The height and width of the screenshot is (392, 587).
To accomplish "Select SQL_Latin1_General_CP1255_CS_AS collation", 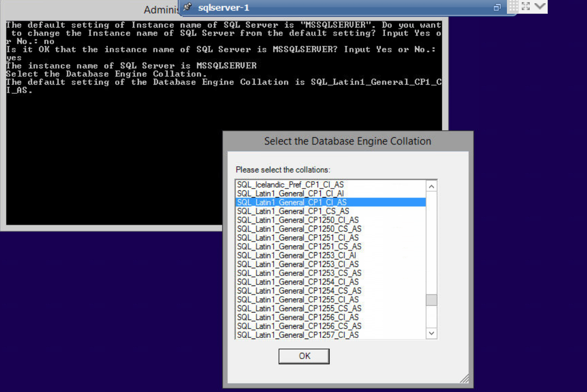I will 330,309.
